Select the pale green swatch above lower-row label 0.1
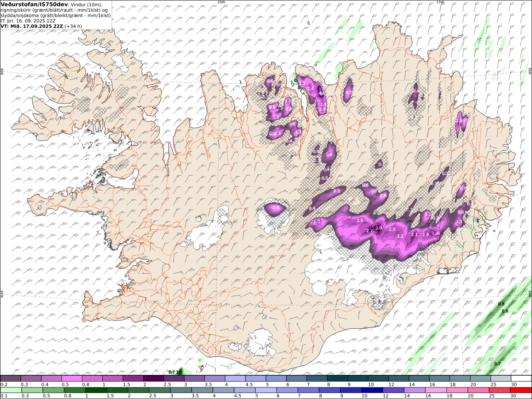Screen dimensions: 532x399 11,390
